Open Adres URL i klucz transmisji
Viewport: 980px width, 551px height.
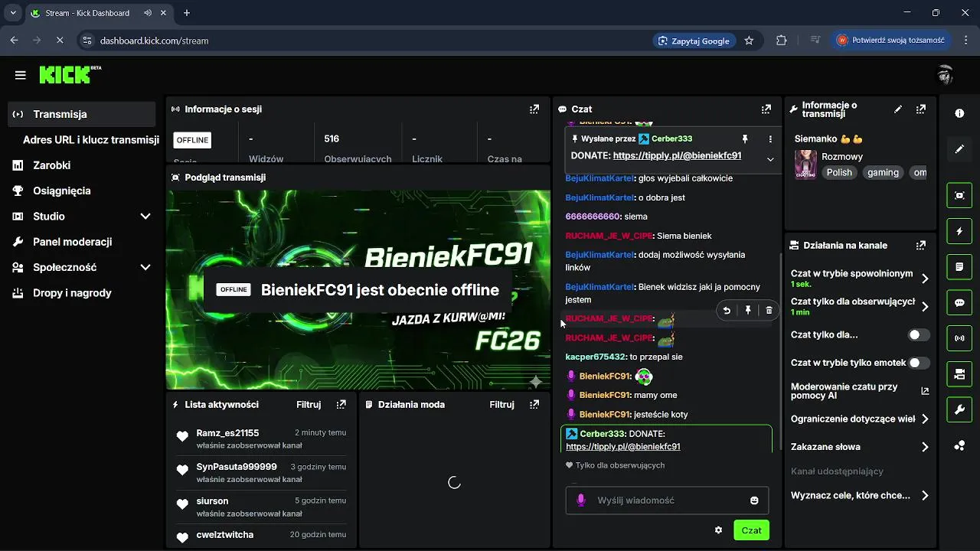[x=91, y=140]
